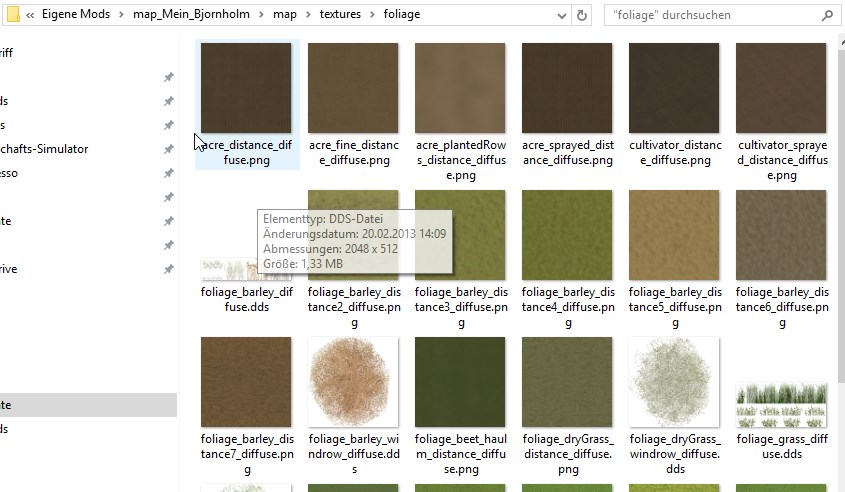
Task: Select the acre_plantedRows_distance_diffuse.png file icon
Action: (x=460, y=88)
